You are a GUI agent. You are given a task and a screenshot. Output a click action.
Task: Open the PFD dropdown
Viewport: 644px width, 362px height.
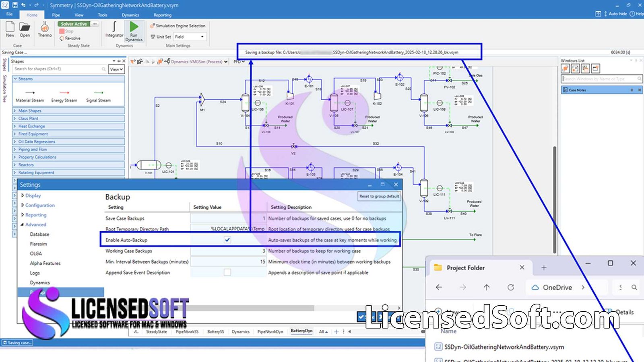coord(239,62)
